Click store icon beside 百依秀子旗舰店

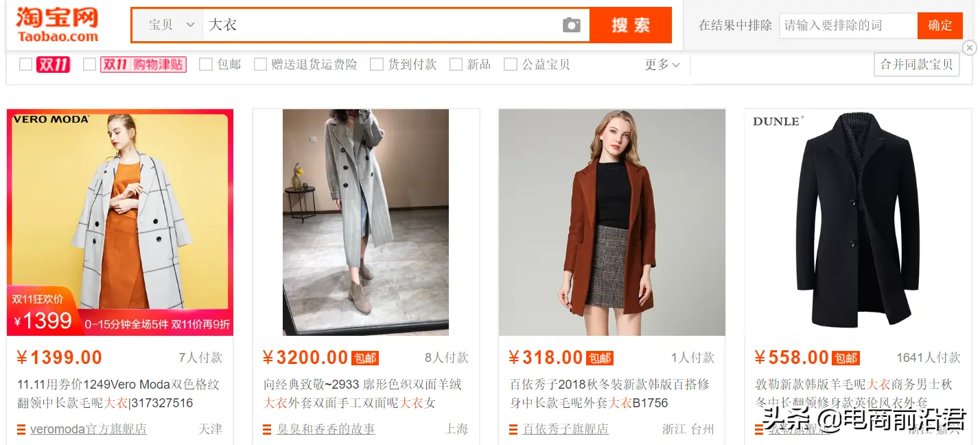click(x=513, y=430)
